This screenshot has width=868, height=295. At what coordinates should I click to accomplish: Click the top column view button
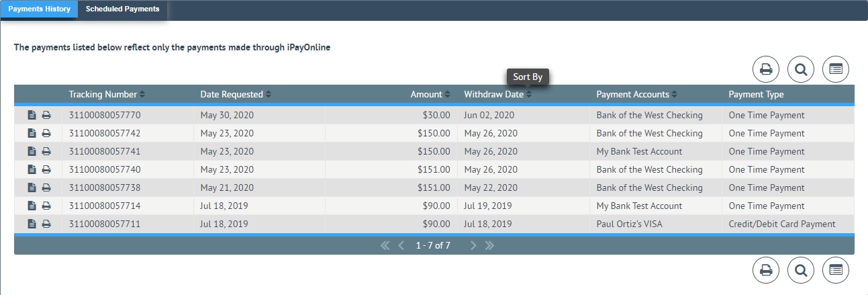coord(835,69)
